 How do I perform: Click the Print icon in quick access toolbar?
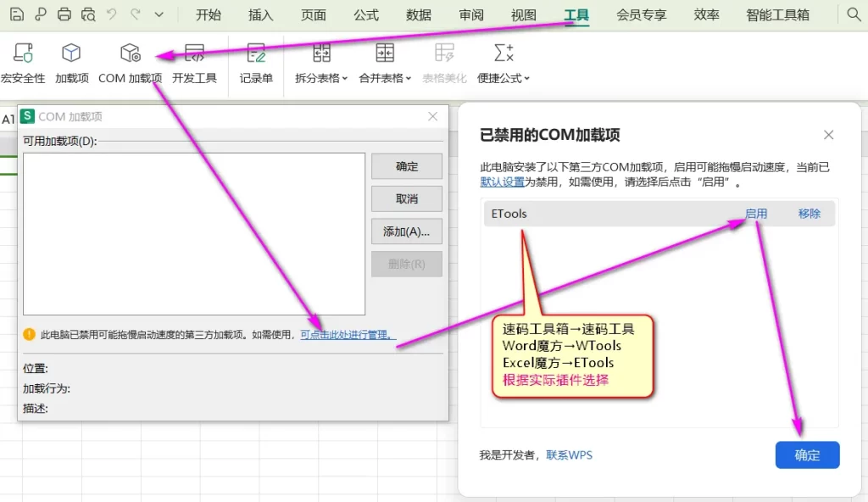pyautogui.click(x=64, y=14)
